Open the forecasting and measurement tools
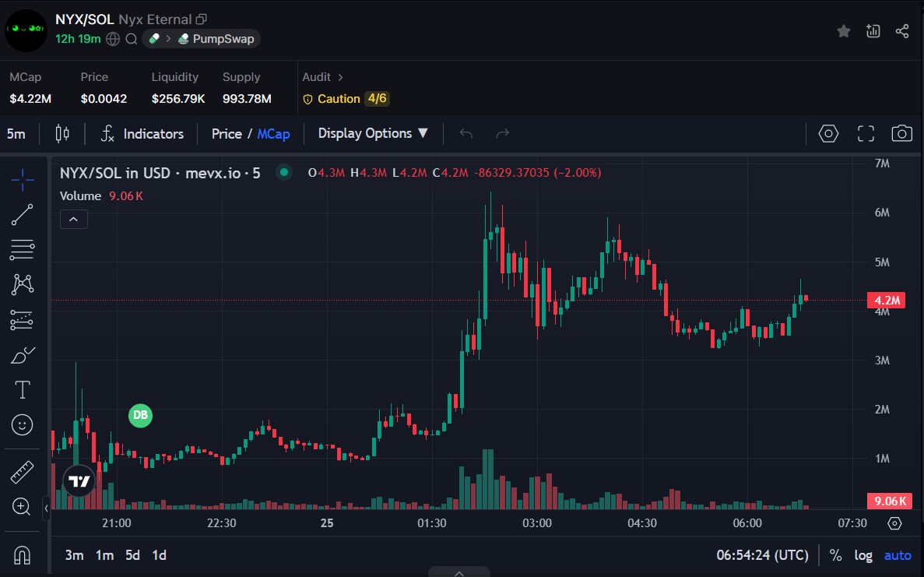The height and width of the screenshot is (577, 924). 23,320
